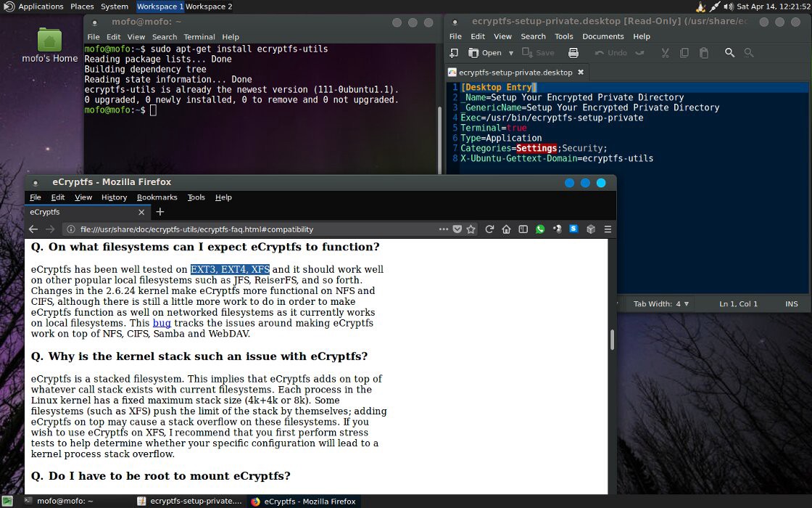Click the Redo arrow icon in text editor
Viewport: 812px width, 508px height.
pyautogui.click(x=640, y=53)
